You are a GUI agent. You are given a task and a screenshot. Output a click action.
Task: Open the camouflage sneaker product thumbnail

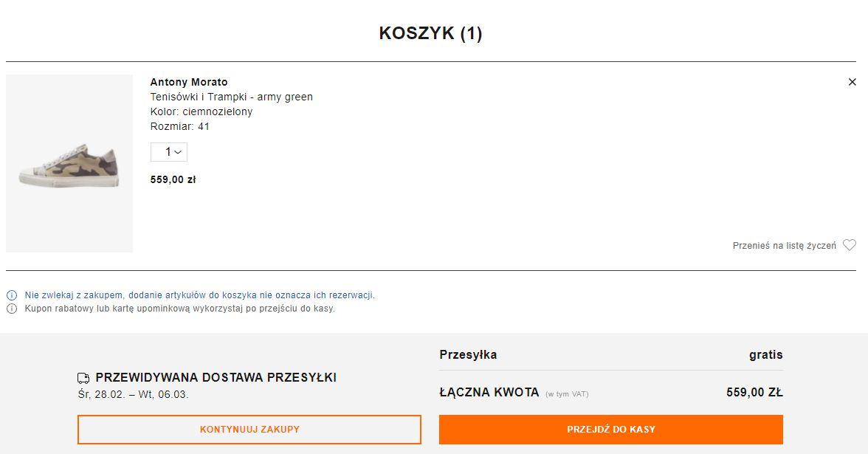[69, 164]
